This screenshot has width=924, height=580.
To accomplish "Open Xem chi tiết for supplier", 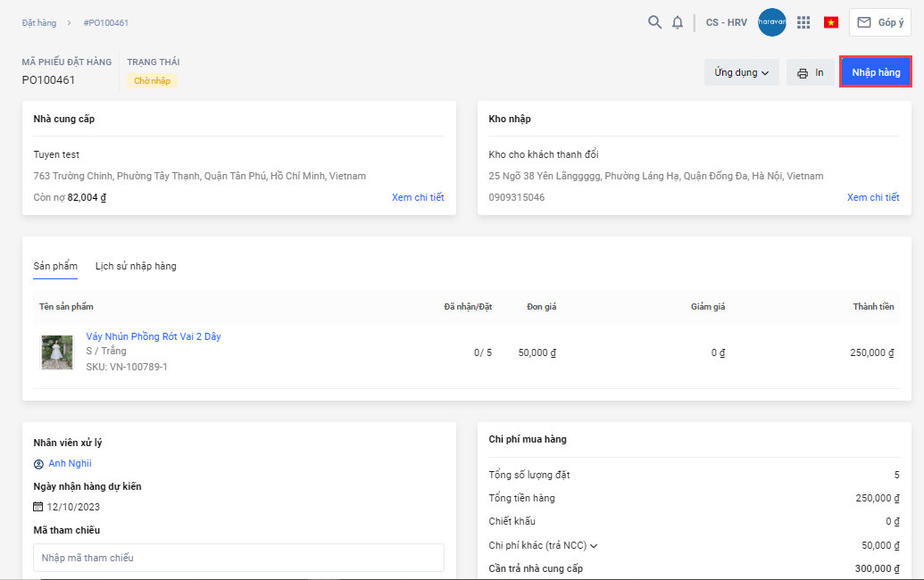I will pos(418,197).
